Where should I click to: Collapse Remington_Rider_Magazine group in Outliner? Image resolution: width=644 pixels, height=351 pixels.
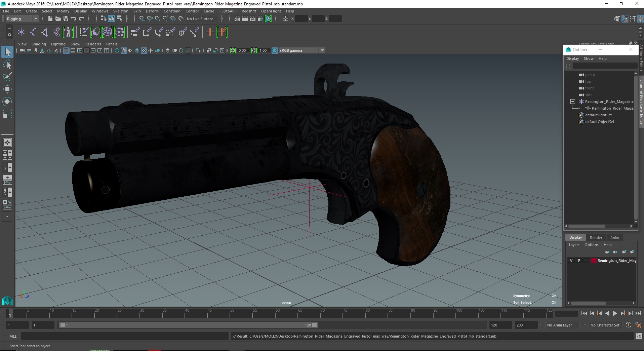click(x=573, y=102)
